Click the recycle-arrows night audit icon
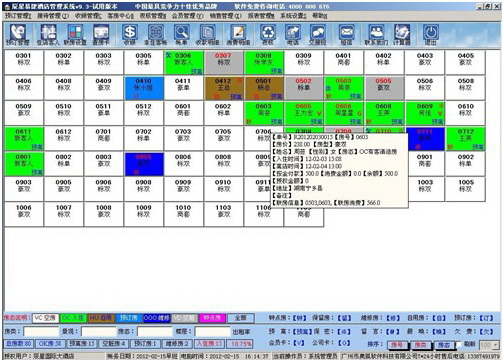Image resolution: width=503 pixels, height=360 pixels. coord(268,35)
